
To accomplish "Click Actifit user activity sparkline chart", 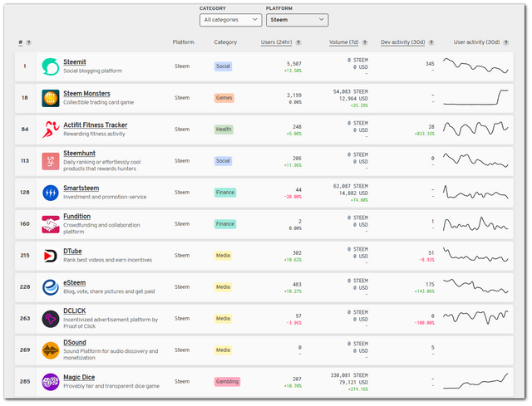I will point(475,129).
